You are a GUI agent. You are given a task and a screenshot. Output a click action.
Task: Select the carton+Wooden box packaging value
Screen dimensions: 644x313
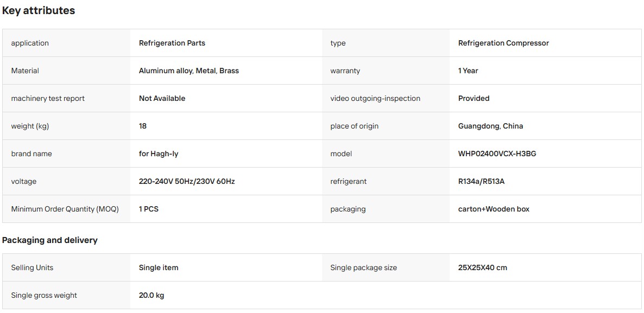tap(494, 209)
